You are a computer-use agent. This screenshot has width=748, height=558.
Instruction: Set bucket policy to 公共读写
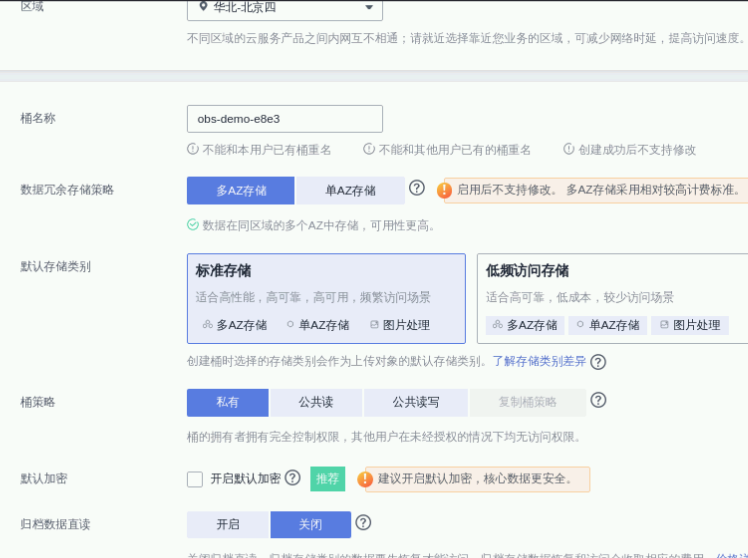[x=416, y=403]
